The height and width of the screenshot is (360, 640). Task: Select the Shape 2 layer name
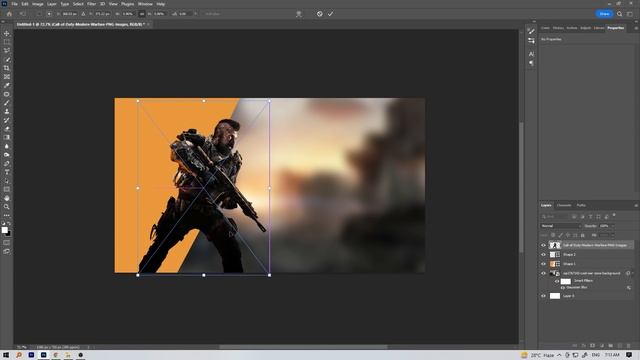tap(569, 255)
